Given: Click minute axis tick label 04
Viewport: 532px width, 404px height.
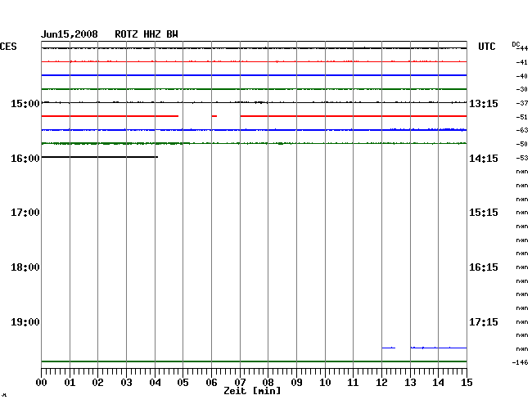Looking at the screenshot, I should coord(155,383).
